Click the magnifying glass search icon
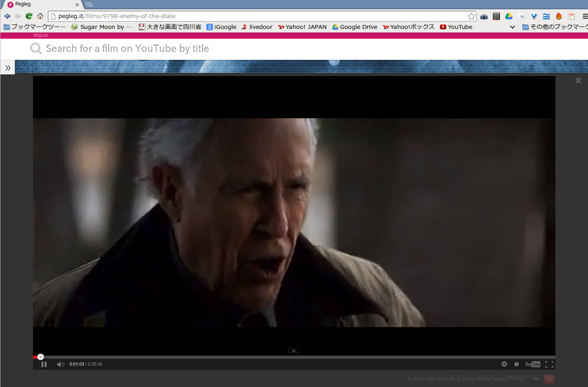This screenshot has height=387, width=588. coord(36,48)
